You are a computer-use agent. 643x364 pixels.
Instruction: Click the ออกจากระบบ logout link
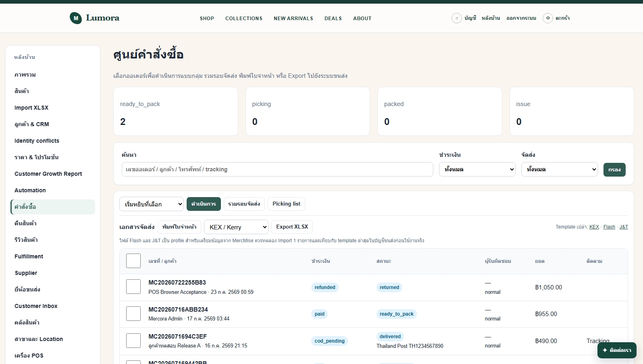[521, 18]
